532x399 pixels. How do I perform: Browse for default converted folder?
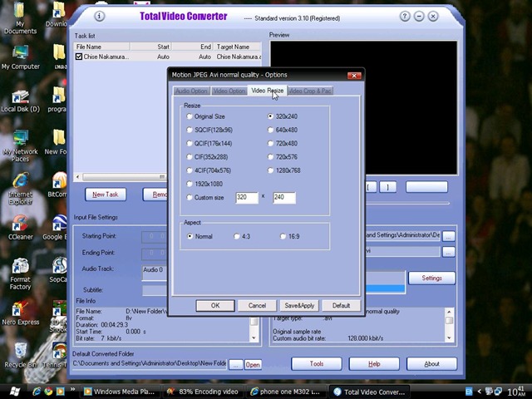tap(236, 365)
